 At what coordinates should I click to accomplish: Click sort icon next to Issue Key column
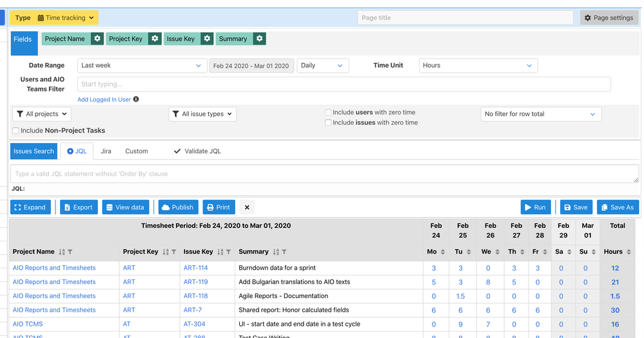coord(220,252)
